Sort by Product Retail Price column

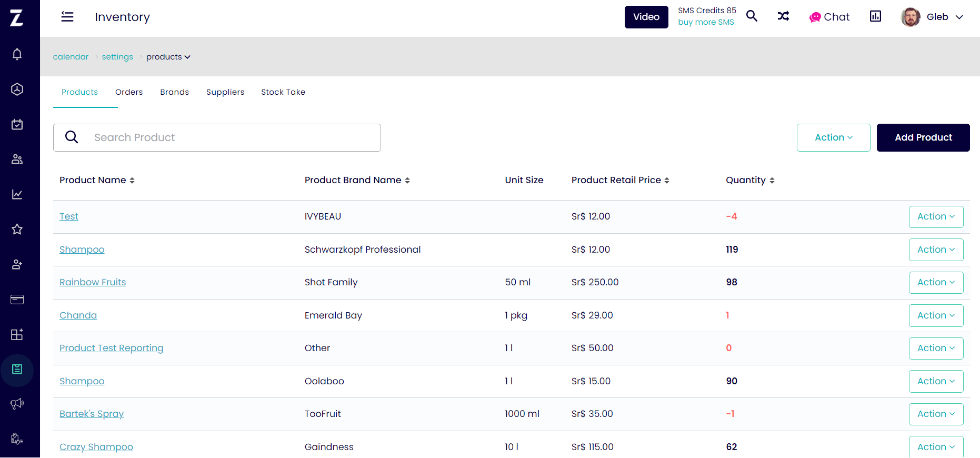pyautogui.click(x=620, y=180)
